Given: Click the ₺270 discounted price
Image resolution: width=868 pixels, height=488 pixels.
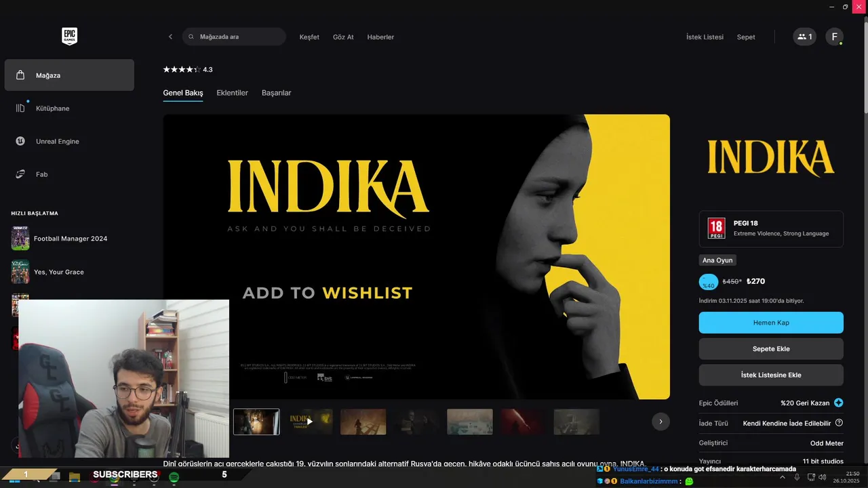Looking at the screenshot, I should tap(755, 281).
